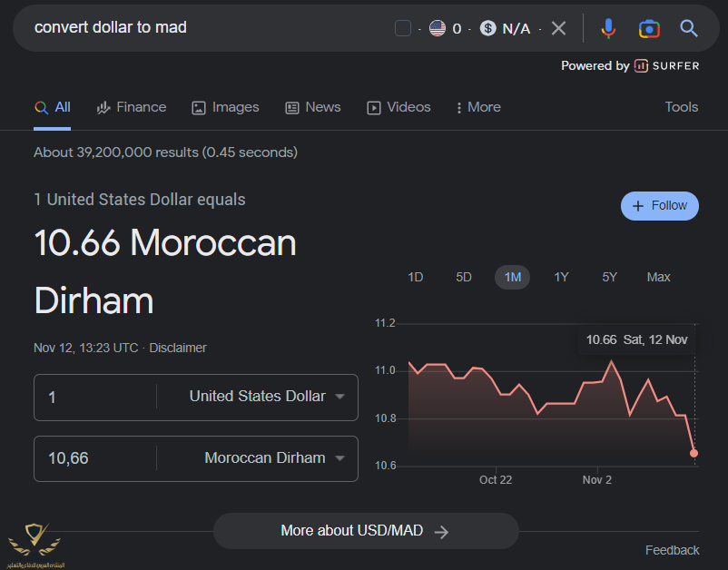Click the dollar amount input field

[x=95, y=397]
